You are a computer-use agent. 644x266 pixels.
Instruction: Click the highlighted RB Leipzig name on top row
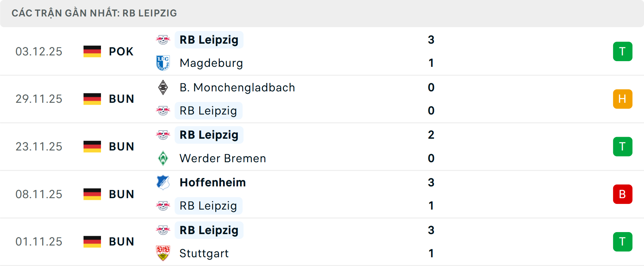click(x=209, y=40)
